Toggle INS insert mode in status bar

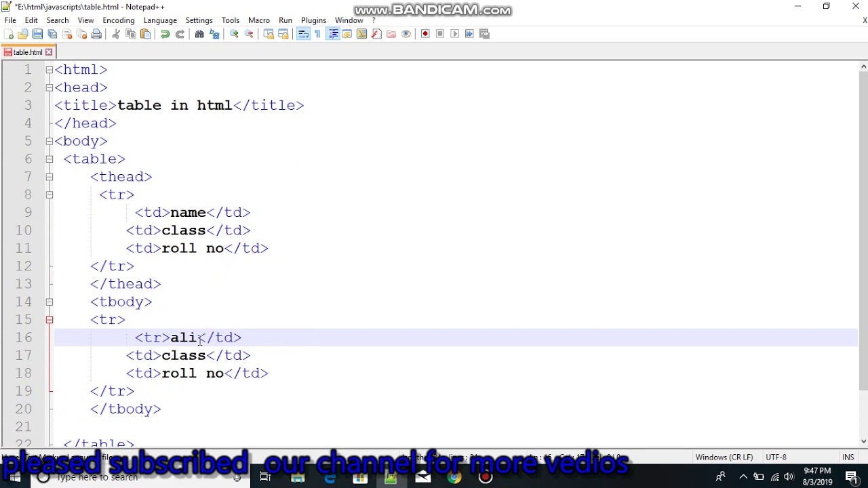click(848, 457)
